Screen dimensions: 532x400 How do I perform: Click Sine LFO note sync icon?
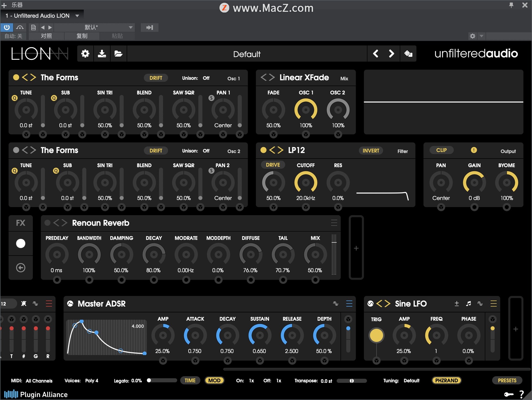pyautogui.click(x=468, y=304)
